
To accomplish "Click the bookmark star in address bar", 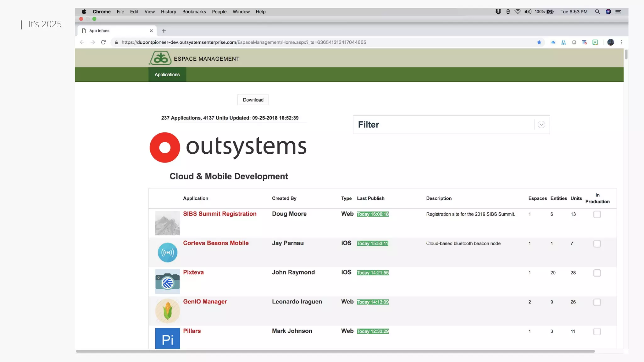I will coord(539,42).
